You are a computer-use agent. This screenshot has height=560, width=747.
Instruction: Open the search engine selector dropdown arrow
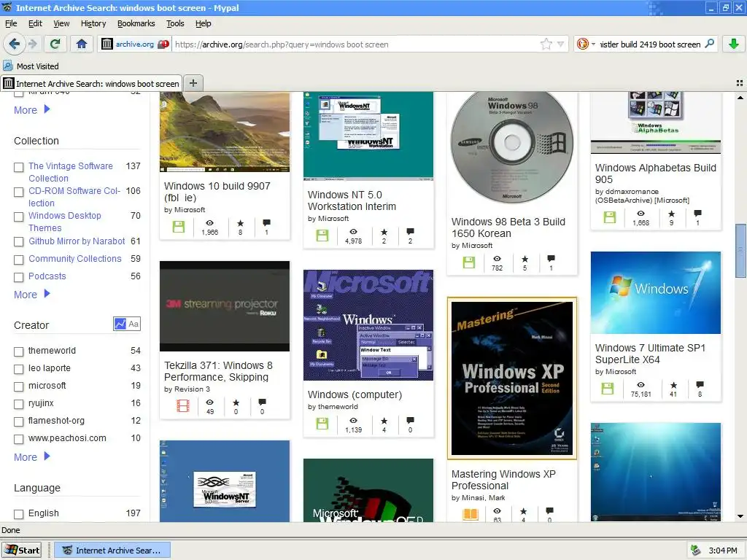(594, 44)
